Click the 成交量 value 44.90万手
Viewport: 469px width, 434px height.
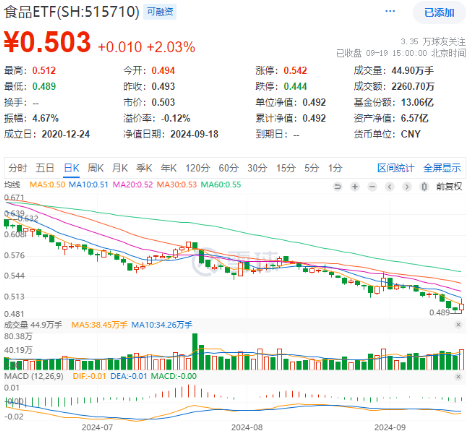413,71
